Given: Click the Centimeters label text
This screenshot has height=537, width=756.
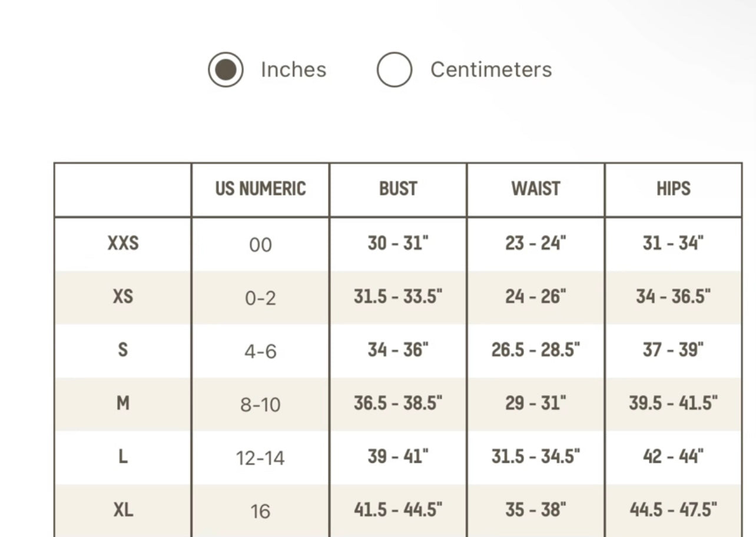Looking at the screenshot, I should tap(491, 69).
